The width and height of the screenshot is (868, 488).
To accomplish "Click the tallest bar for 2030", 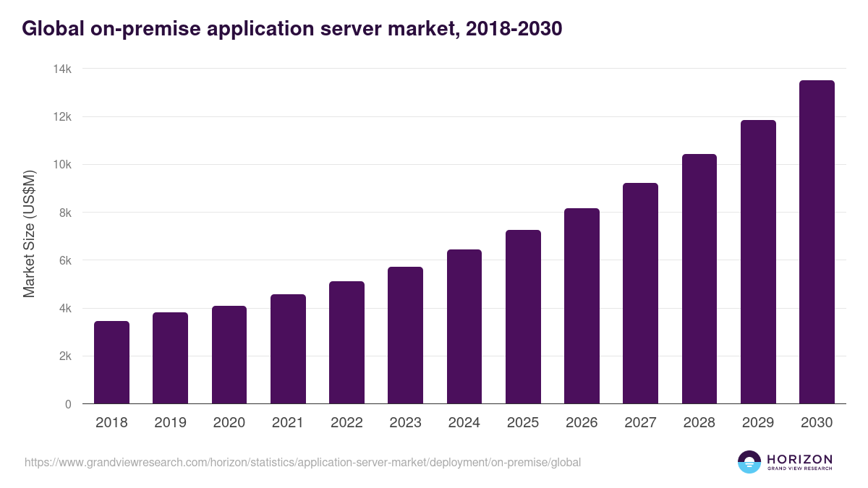I will (817, 242).
